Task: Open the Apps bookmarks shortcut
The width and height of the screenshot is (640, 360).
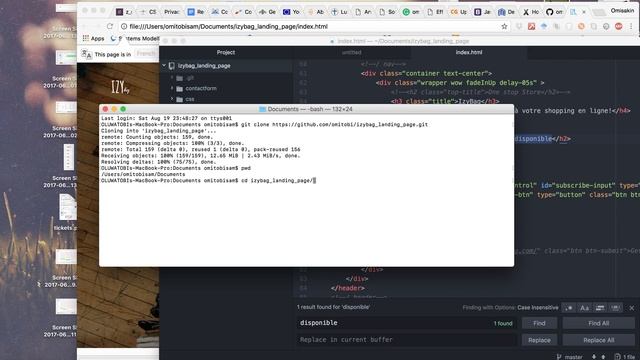Action: (93, 38)
